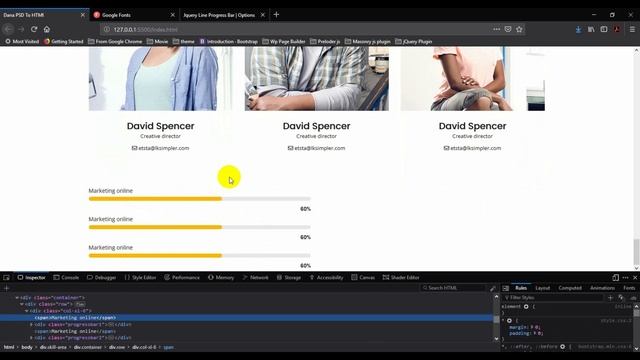Close the Google Fonts tab
The image size is (640, 360).
[173, 15]
